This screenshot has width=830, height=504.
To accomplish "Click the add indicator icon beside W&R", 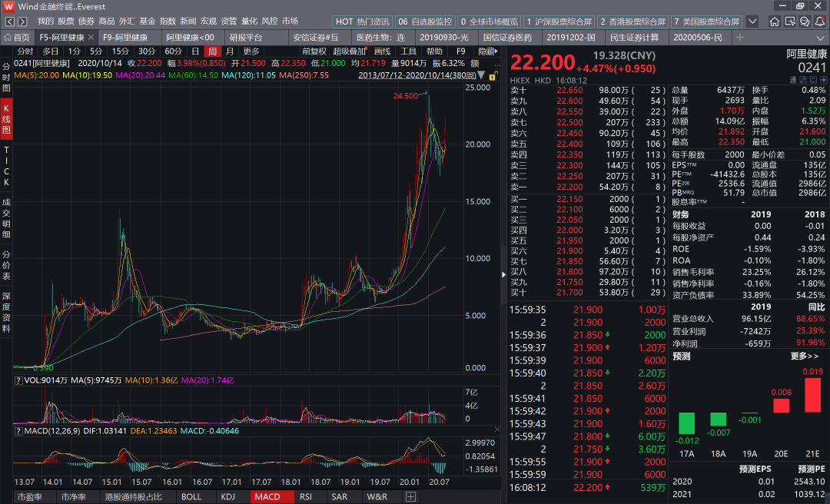I will [410, 496].
